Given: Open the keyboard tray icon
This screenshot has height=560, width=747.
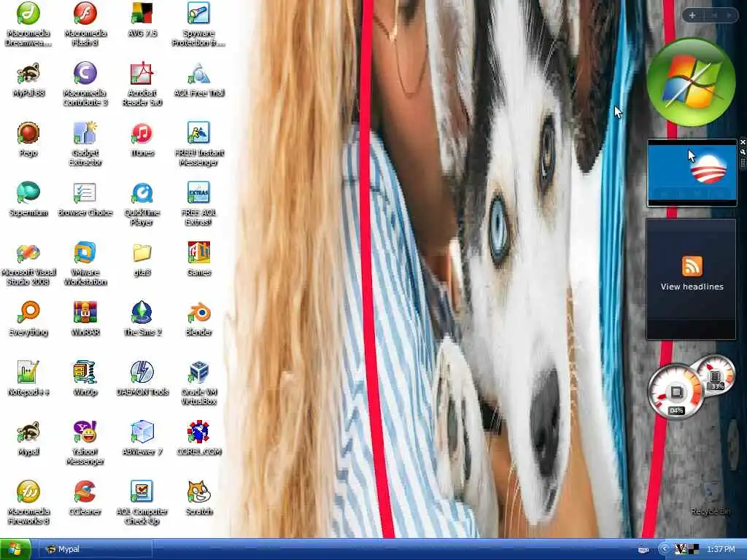Looking at the screenshot, I should (x=643, y=550).
